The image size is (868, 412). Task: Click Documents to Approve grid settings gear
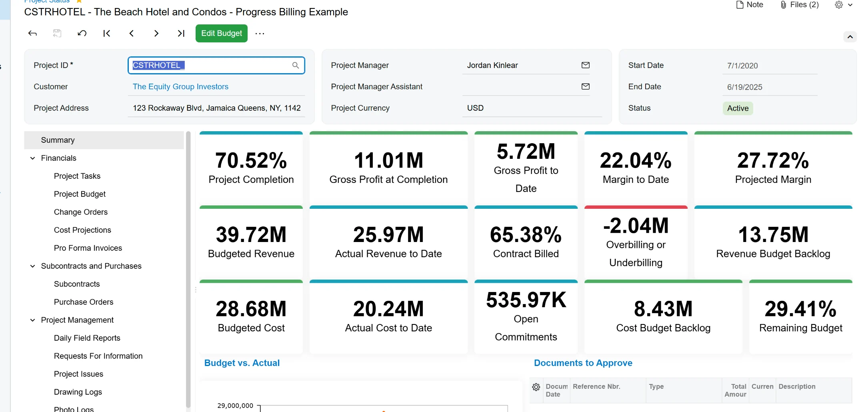pyautogui.click(x=536, y=387)
